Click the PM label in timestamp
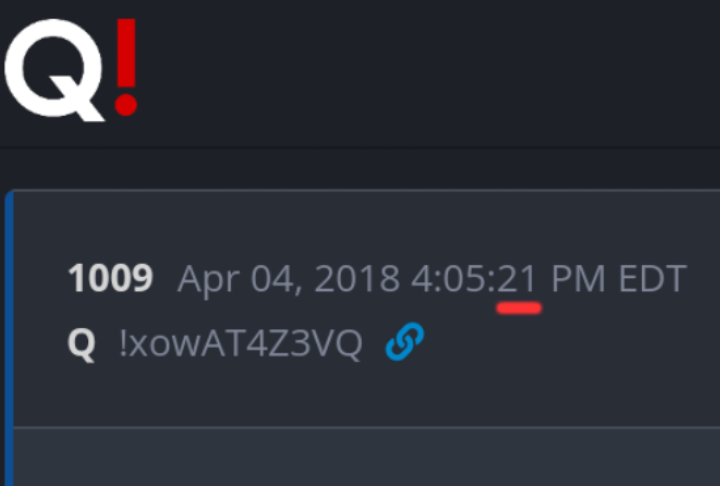 pyautogui.click(x=578, y=278)
